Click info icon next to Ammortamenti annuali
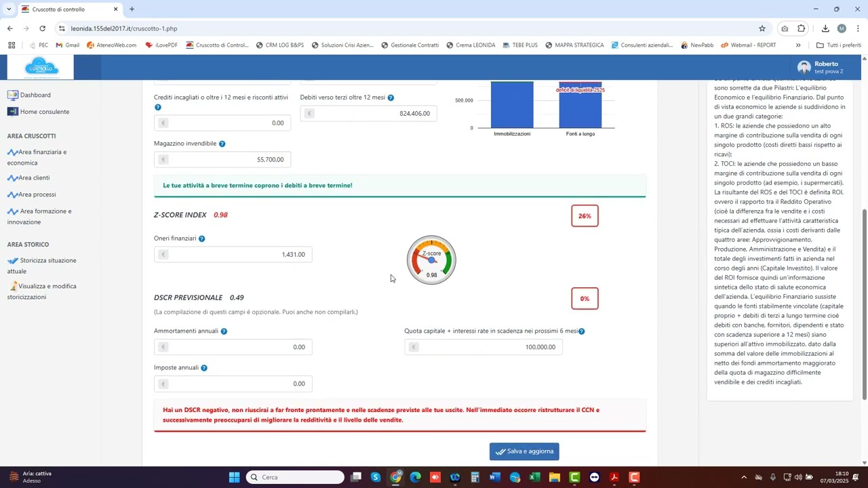This screenshot has height=488, width=868. pos(224,331)
